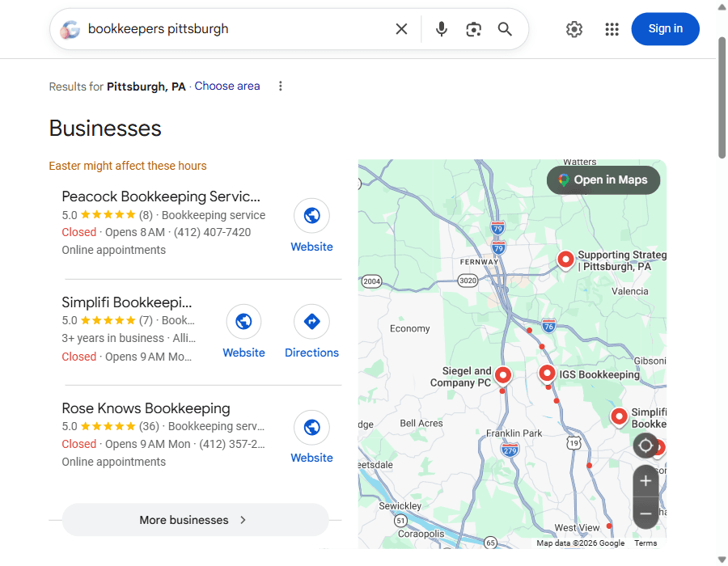Sign in to Google
The height and width of the screenshot is (566, 728).
665,28
